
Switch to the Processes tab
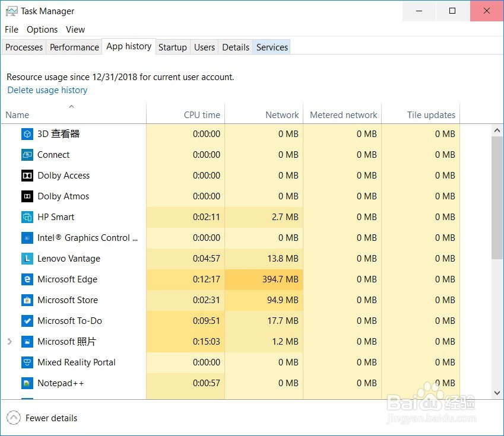[24, 47]
